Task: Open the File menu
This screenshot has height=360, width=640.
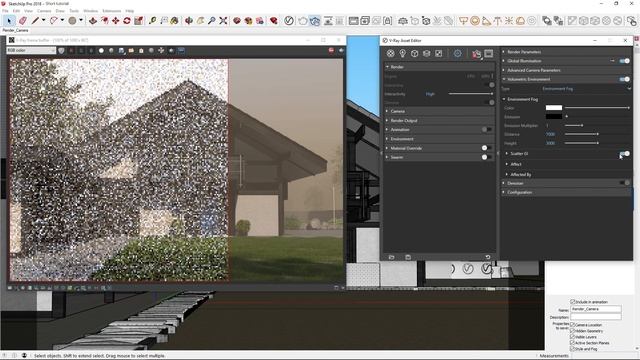Action: (x=5, y=11)
